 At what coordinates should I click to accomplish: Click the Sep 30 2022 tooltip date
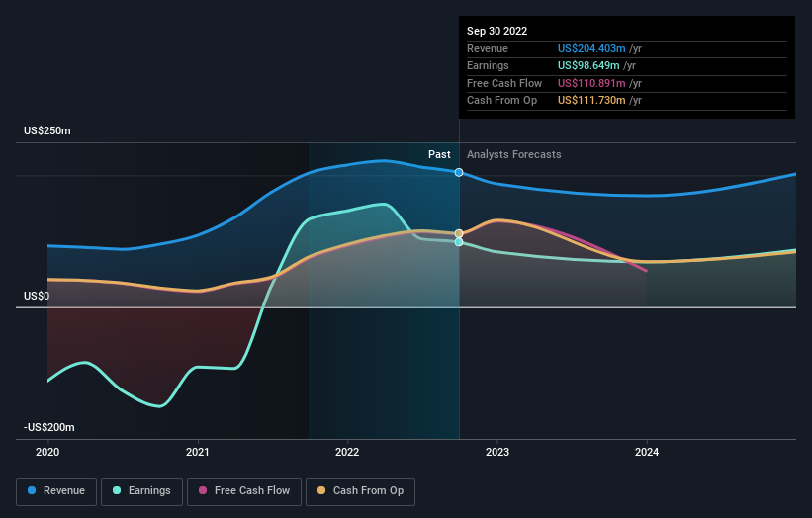coord(497,31)
